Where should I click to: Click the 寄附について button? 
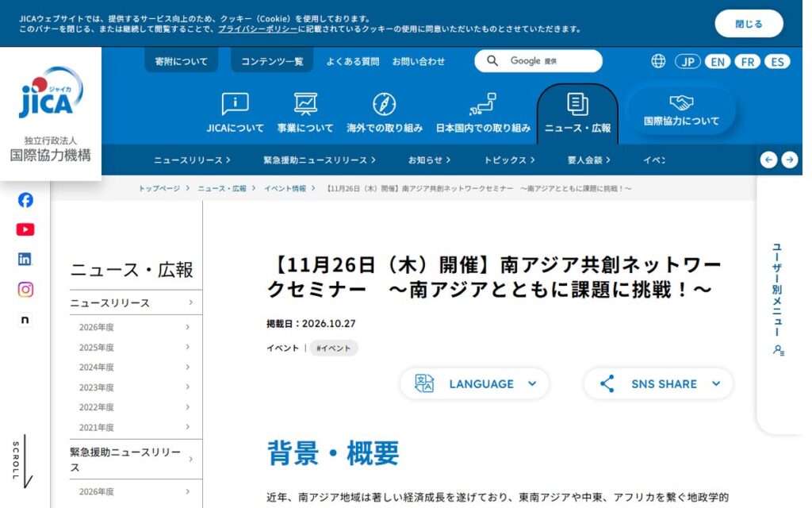pyautogui.click(x=182, y=61)
